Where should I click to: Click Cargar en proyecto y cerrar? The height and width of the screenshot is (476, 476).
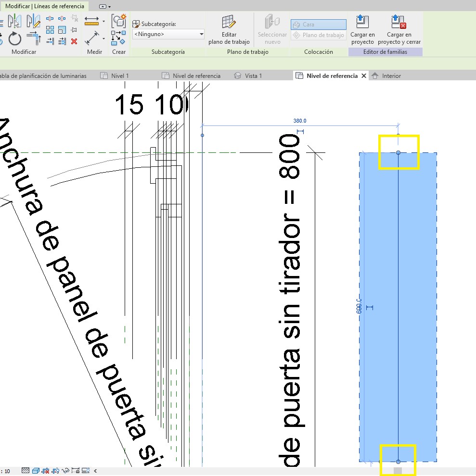(399, 29)
